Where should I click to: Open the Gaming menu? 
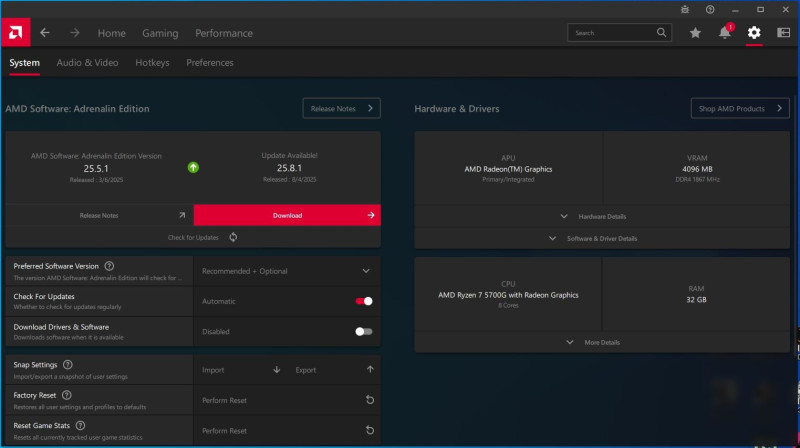pos(160,33)
